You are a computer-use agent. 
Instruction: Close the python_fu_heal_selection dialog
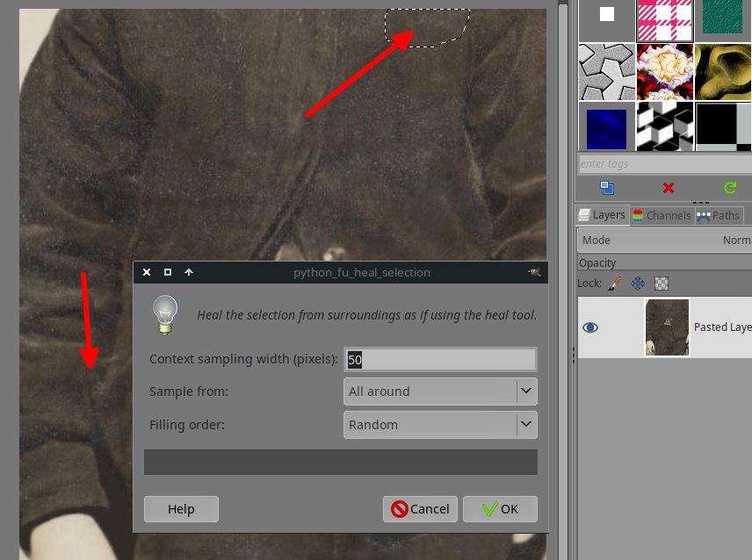147,272
